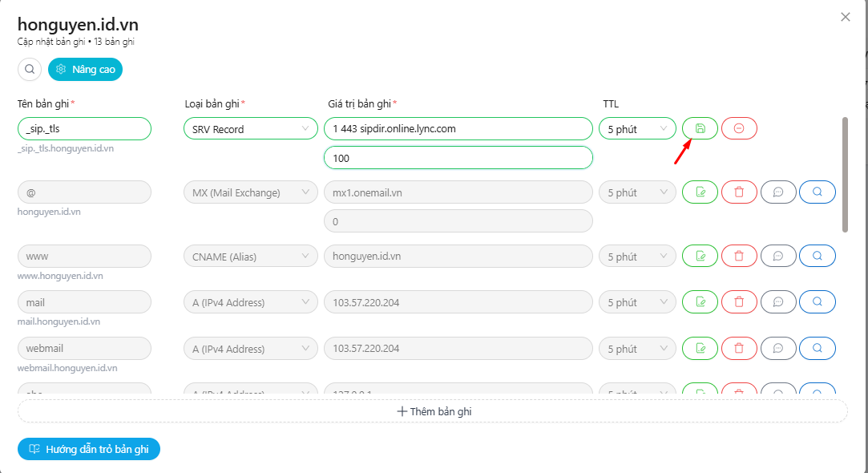
Task: Open Hướng dẫn trỏ bản ghi guide
Action: pos(89,449)
